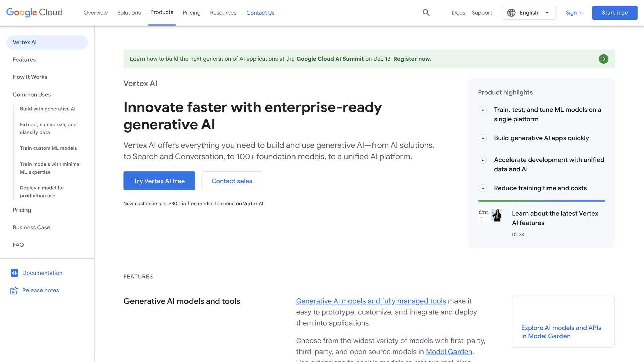Screen dimensions: 644x362
Task: Click the arrow icon beside 'Build generative AI apps quickly'
Action: pyautogui.click(x=483, y=138)
